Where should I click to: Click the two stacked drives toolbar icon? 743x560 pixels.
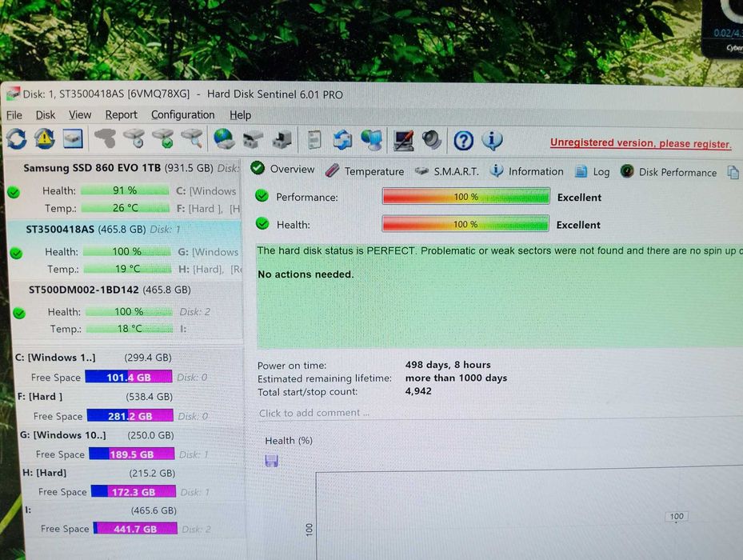[253, 139]
